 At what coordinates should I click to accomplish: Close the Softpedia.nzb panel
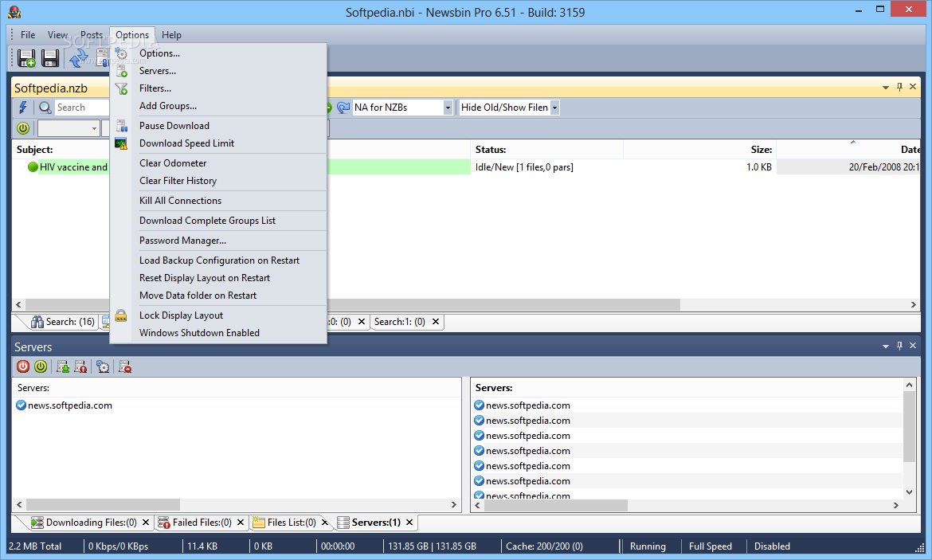tap(913, 87)
